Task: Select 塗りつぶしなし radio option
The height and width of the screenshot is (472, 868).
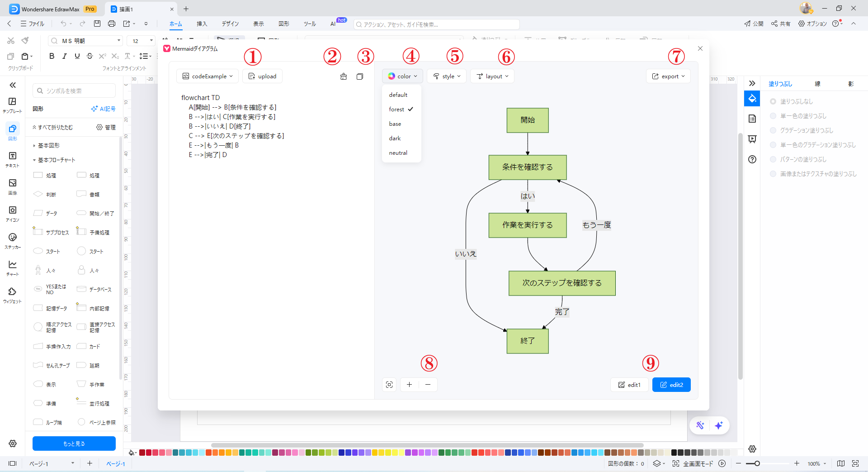Action: coord(773,101)
